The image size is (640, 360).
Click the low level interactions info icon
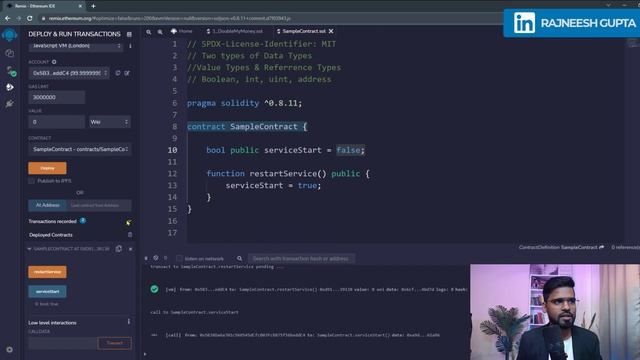[129, 322]
